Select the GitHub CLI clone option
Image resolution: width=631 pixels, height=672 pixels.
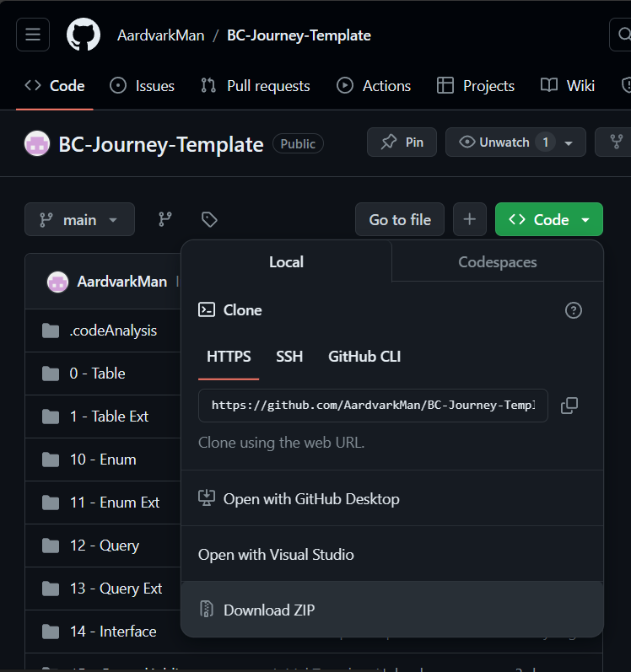pos(364,357)
